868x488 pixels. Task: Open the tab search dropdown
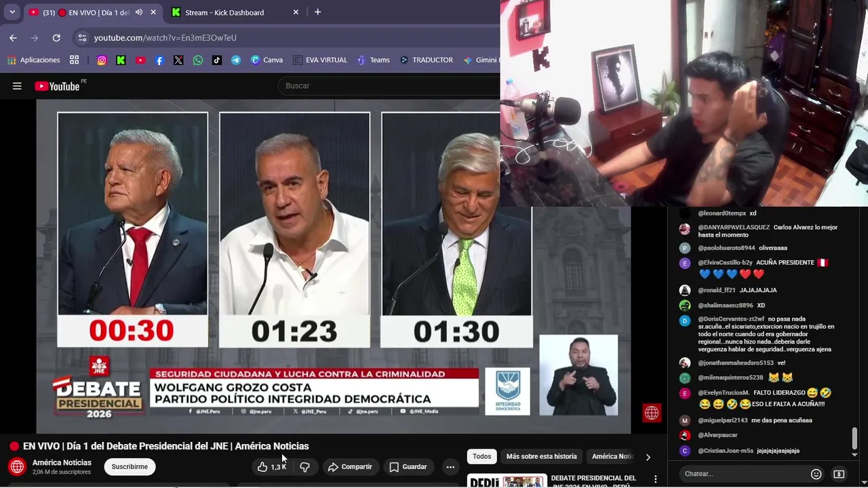point(12,12)
